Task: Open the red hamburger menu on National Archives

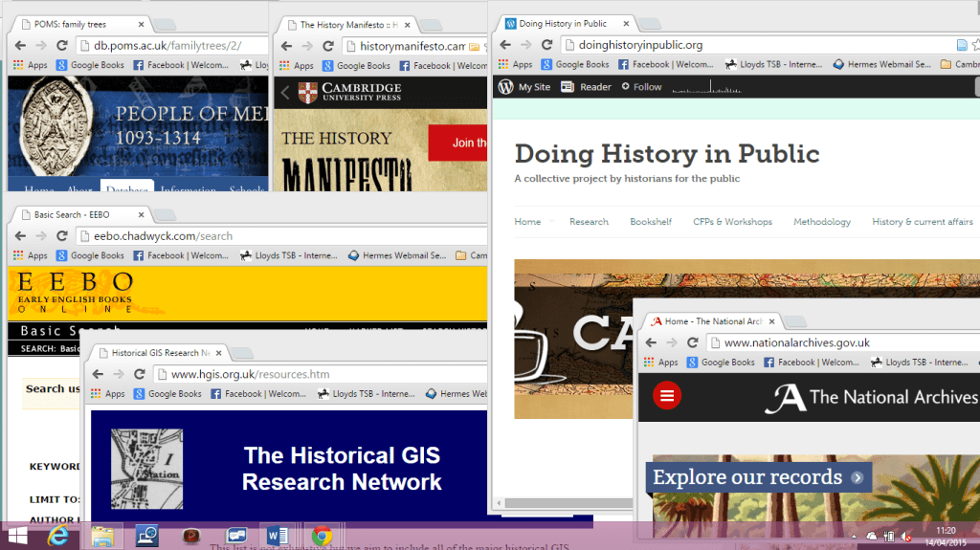Action: point(667,396)
